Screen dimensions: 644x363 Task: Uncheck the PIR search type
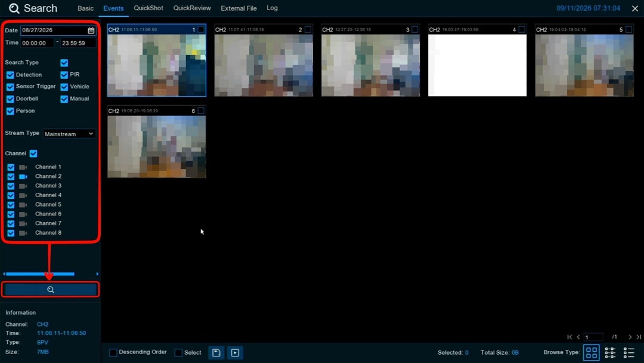coord(64,75)
